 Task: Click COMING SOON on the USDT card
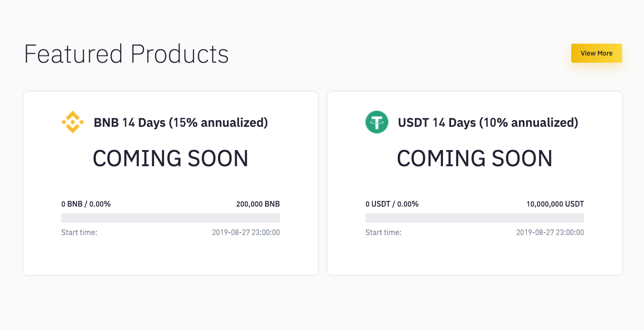(x=475, y=158)
